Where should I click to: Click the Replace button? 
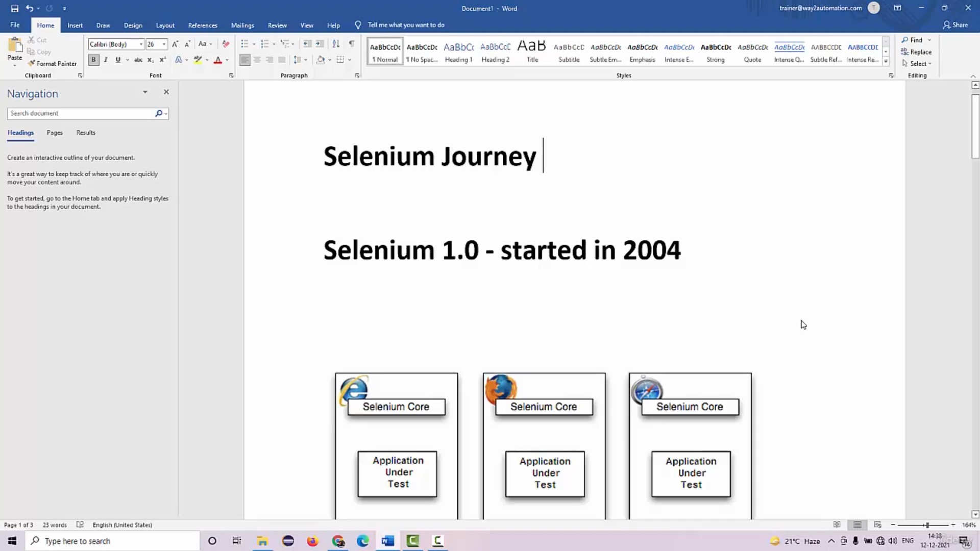[x=916, y=52]
